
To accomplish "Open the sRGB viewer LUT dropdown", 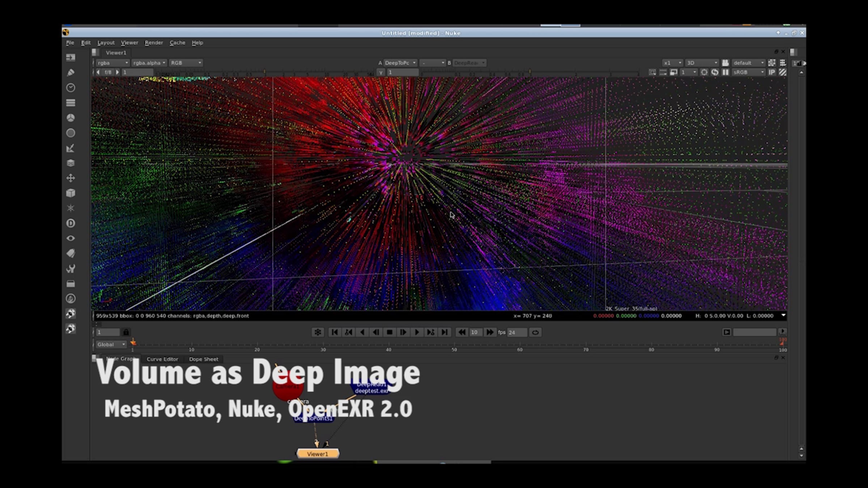I will pyautogui.click(x=748, y=72).
